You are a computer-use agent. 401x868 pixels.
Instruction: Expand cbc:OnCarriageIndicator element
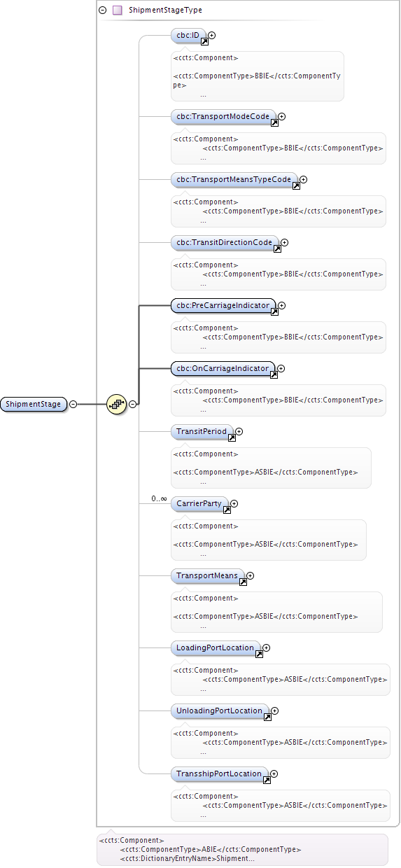point(281,369)
